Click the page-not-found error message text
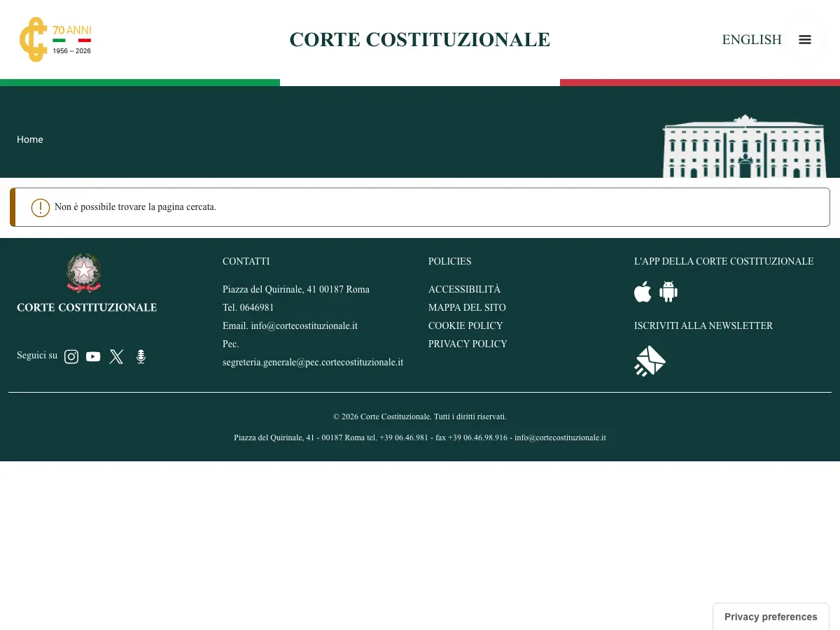 (135, 207)
